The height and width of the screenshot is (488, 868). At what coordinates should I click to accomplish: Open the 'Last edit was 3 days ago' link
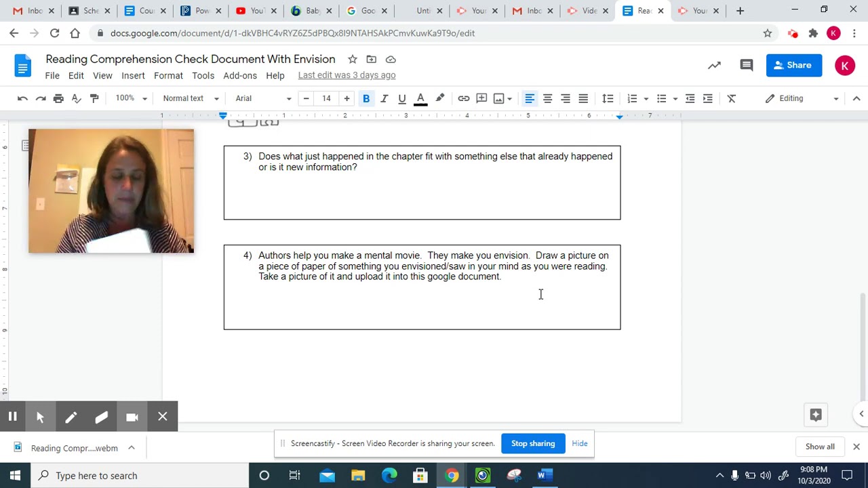point(347,75)
